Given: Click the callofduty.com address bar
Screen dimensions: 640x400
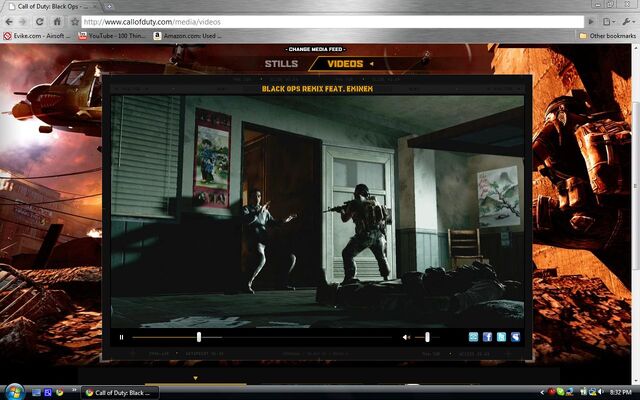Looking at the screenshot, I should [333, 22].
